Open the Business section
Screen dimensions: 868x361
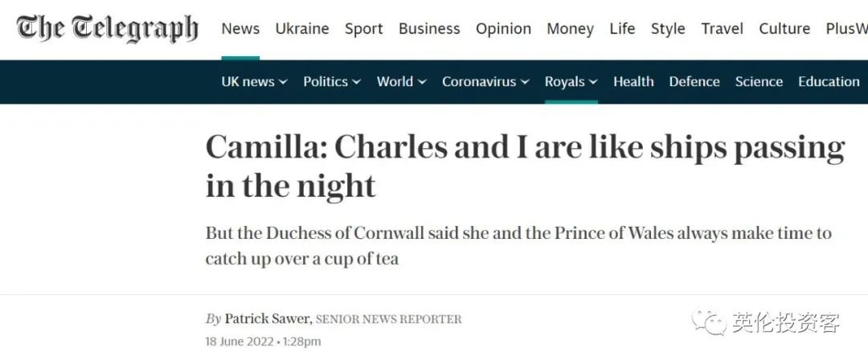[429, 29]
